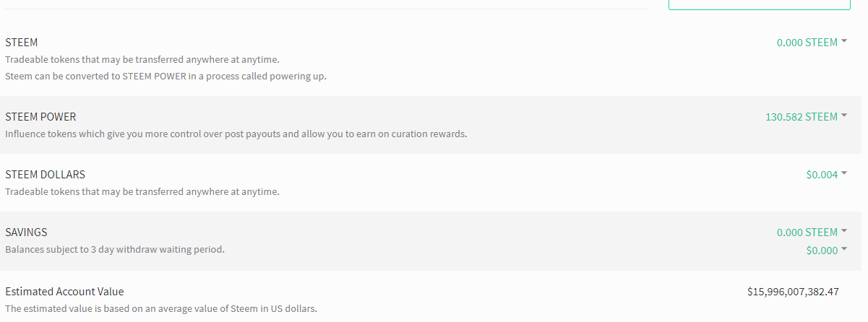Click the powering up description line

(x=166, y=77)
